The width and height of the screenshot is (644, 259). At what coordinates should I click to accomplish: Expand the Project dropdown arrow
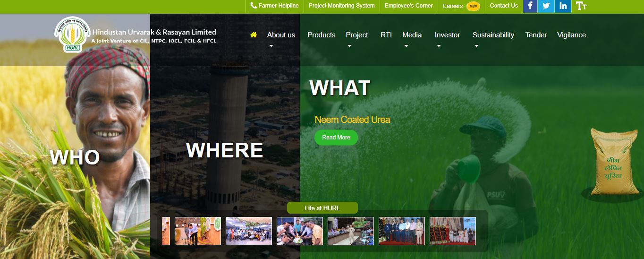[x=349, y=46]
